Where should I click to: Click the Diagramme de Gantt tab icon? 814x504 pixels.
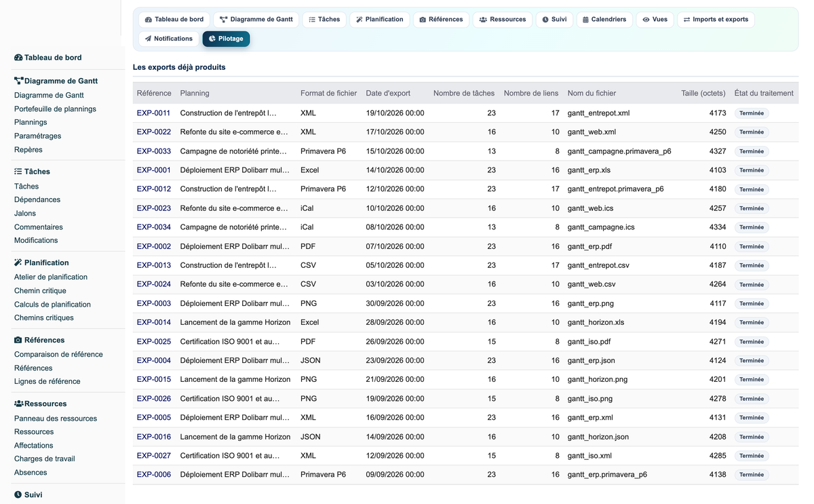(223, 20)
